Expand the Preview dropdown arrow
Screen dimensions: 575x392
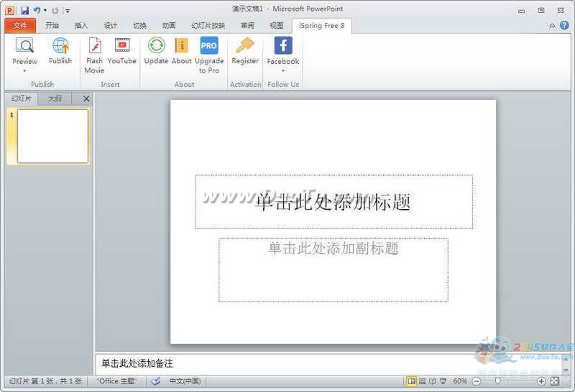24,70
